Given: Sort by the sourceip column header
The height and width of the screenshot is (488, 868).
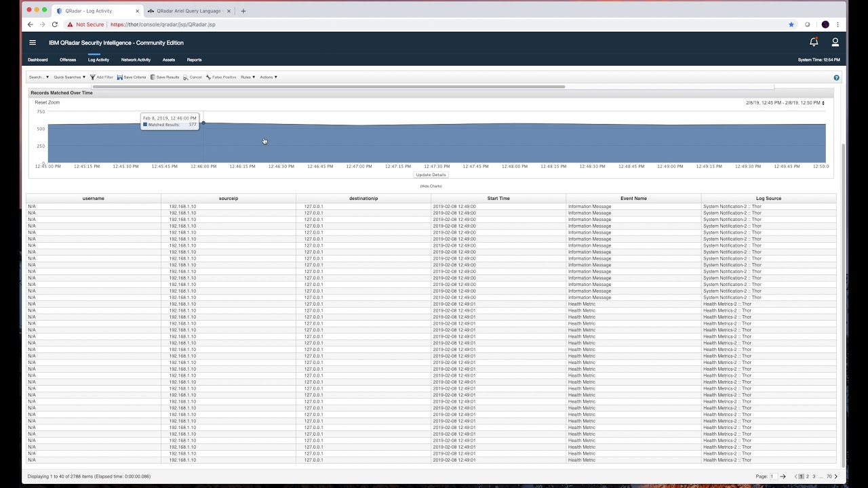Looking at the screenshot, I should tap(229, 199).
